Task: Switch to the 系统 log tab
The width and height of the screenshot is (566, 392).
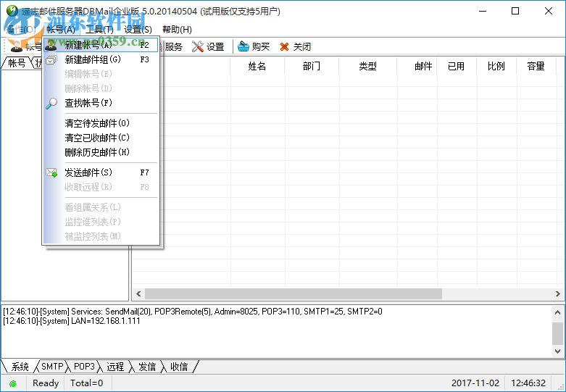Action: coord(20,367)
